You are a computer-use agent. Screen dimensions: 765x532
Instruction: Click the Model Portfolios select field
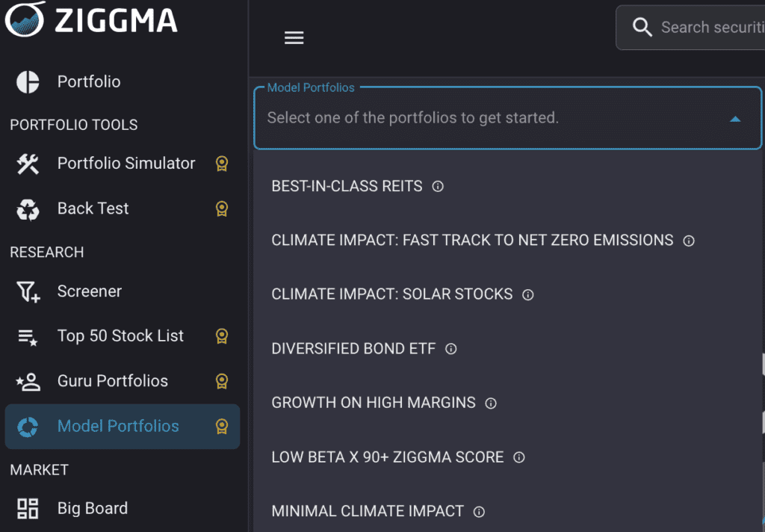coord(507,118)
